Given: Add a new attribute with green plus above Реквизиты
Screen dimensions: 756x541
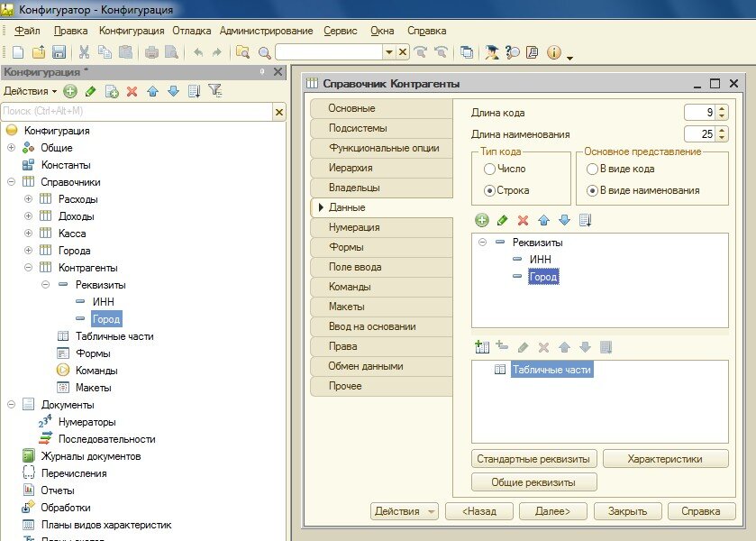Looking at the screenshot, I should (482, 220).
